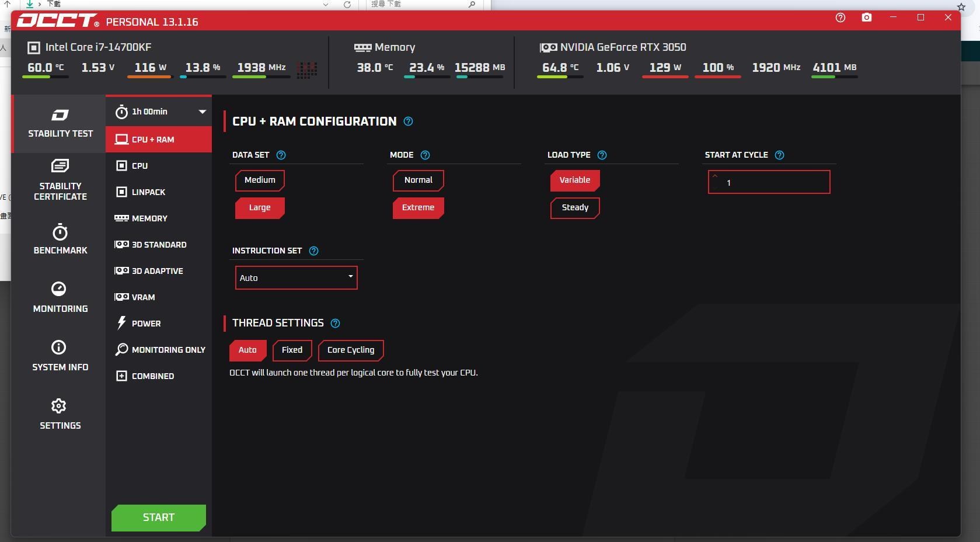Select Fixed thread setting

pos(292,350)
